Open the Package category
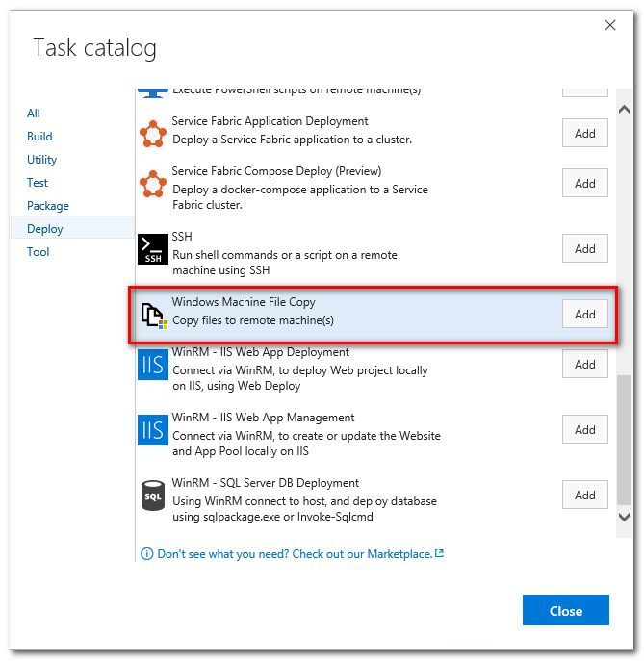Viewport: 644px width, 661px height. tap(48, 206)
